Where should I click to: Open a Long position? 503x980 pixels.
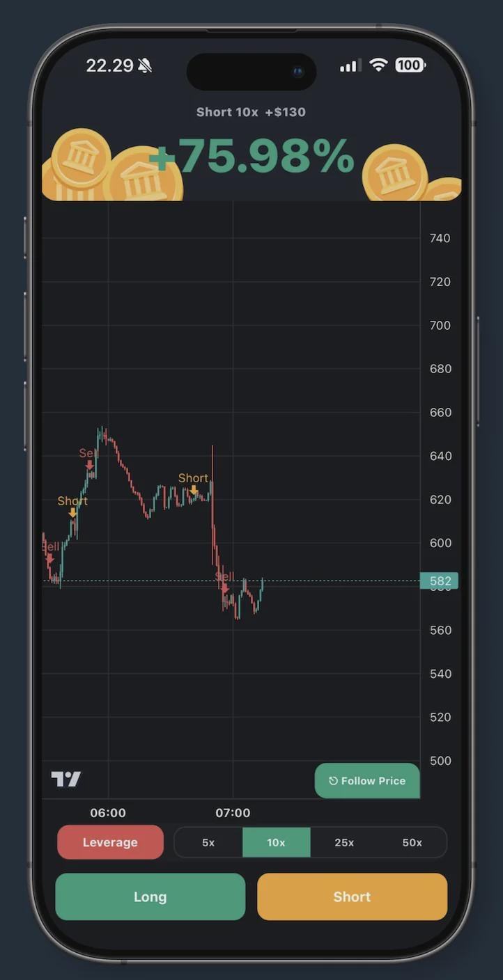click(150, 897)
